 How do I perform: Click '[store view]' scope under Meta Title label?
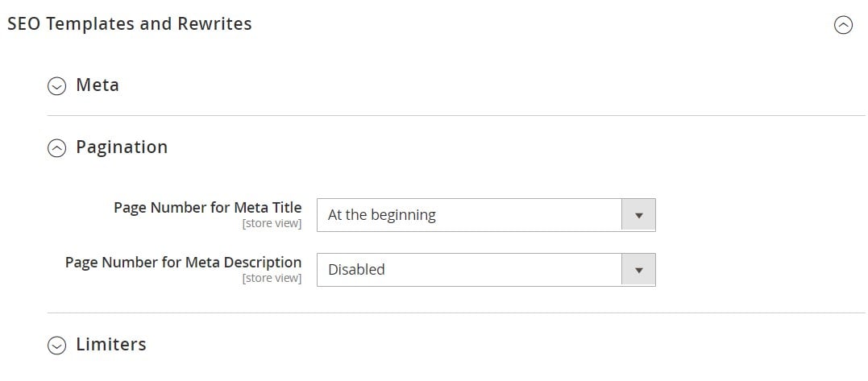[x=272, y=223]
